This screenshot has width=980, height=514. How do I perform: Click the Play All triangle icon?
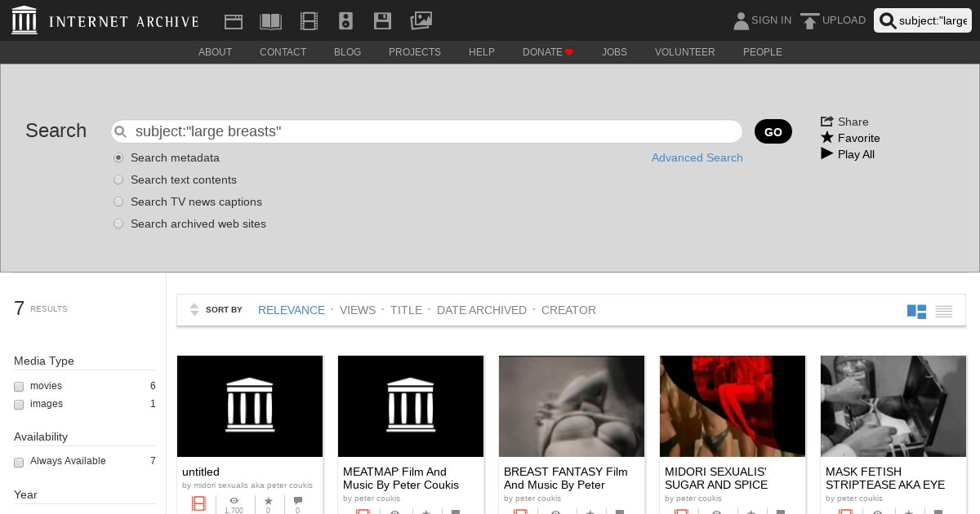[826, 153]
